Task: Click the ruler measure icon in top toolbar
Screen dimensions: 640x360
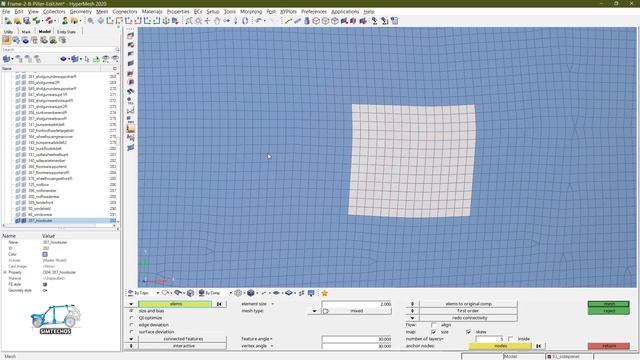Action: (297, 20)
